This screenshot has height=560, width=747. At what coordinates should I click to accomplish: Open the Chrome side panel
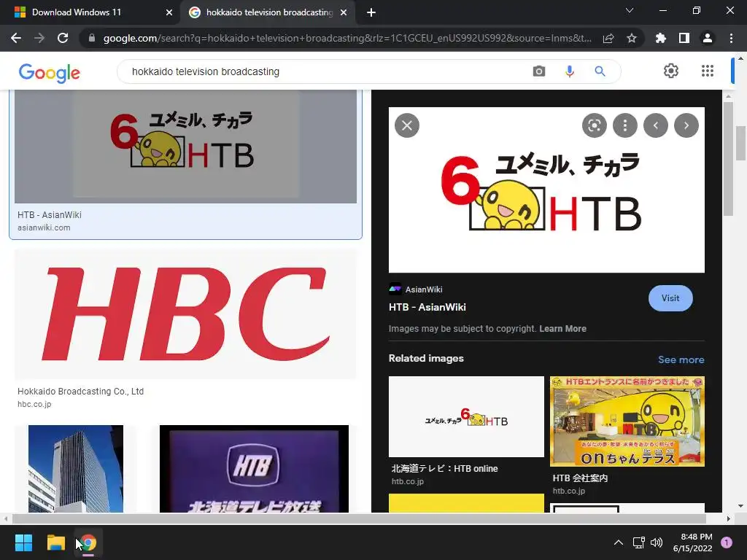coord(684,38)
